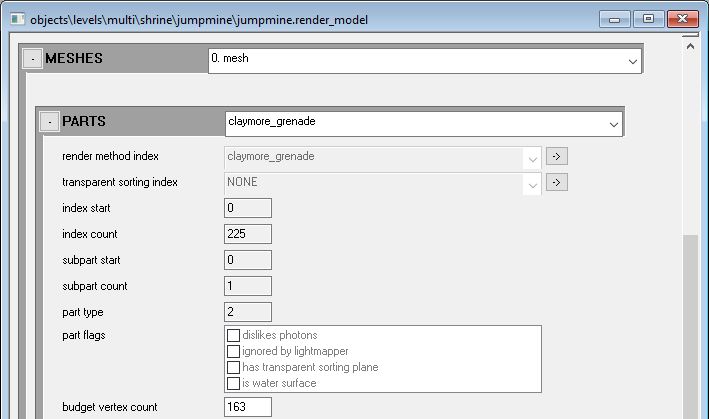The height and width of the screenshot is (419, 709).
Task: Enable the dislikes photons flag
Action: point(234,335)
